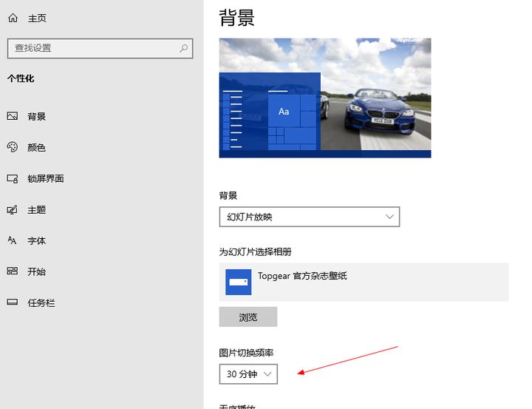Click the font icon beside 字体
Viewport: 532px width, 409px height.
(x=13, y=240)
